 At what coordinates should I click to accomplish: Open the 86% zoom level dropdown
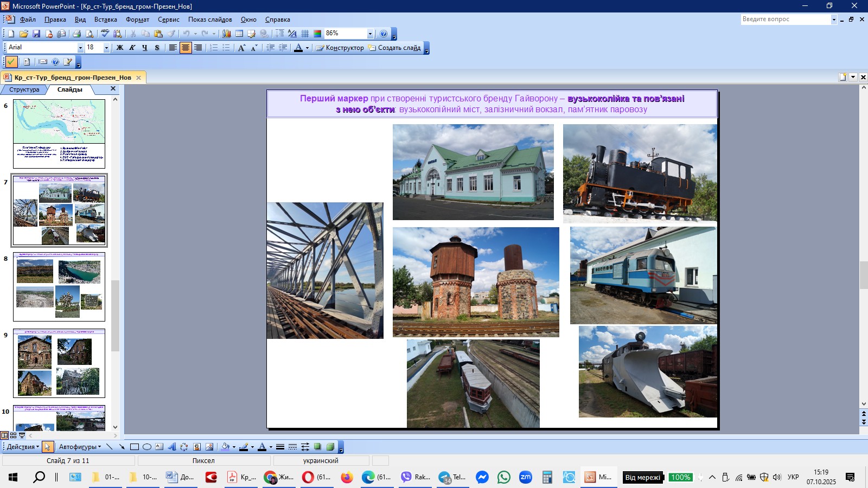[370, 34]
